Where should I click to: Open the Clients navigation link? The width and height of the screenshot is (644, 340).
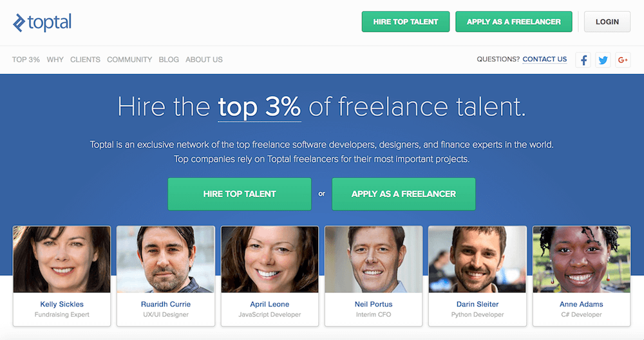(85, 59)
